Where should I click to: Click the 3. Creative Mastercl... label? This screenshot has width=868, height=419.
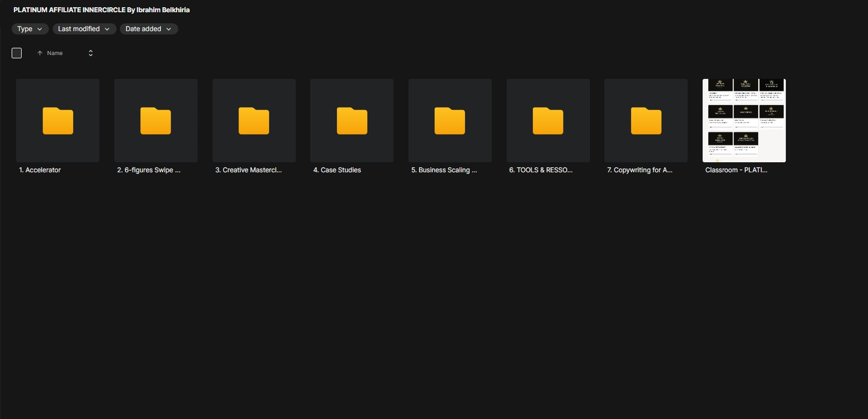click(249, 170)
